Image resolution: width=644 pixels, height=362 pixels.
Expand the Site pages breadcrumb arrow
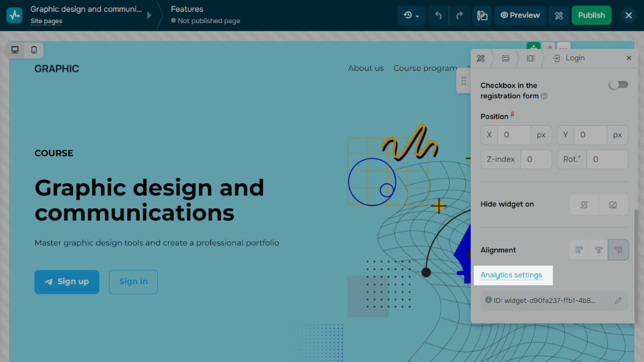[x=149, y=16]
